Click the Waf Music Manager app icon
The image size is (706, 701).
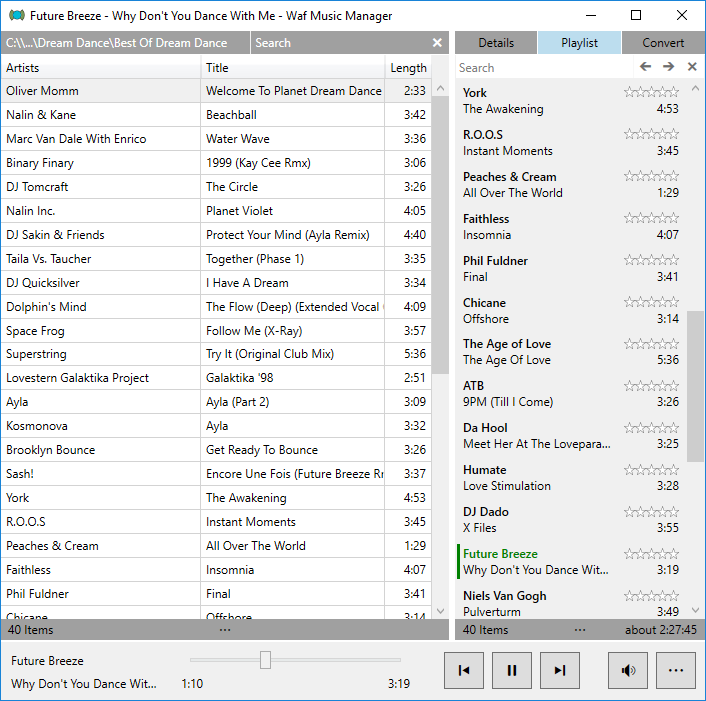pos(17,16)
